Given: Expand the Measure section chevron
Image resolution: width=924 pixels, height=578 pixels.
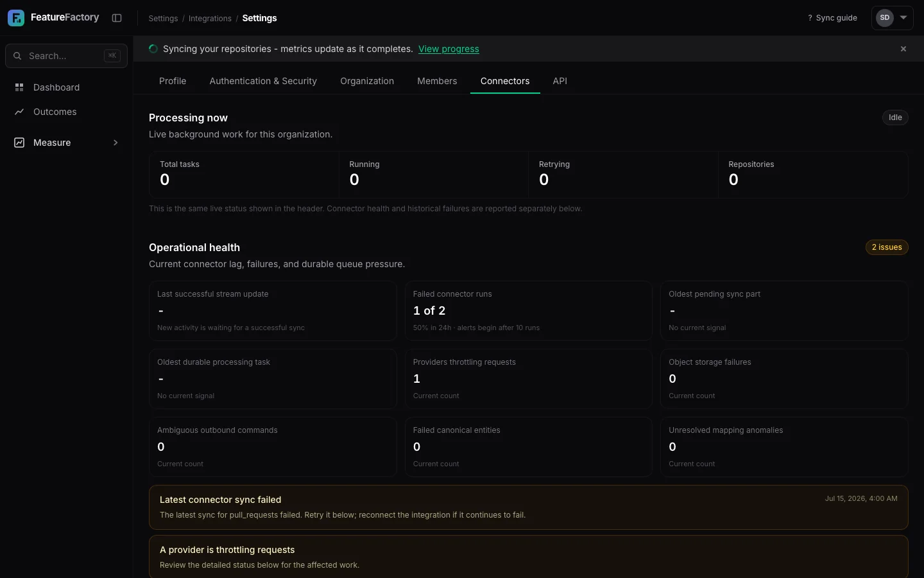Looking at the screenshot, I should [116, 143].
